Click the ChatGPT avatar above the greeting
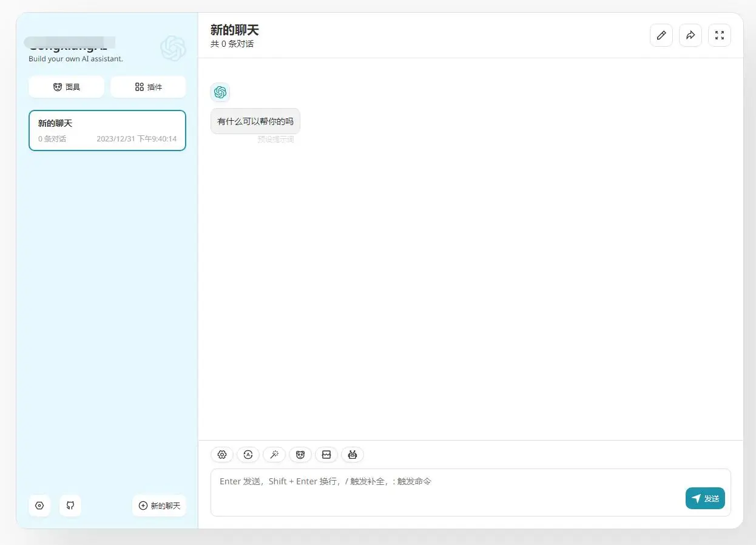Image resolution: width=756 pixels, height=545 pixels. point(220,92)
